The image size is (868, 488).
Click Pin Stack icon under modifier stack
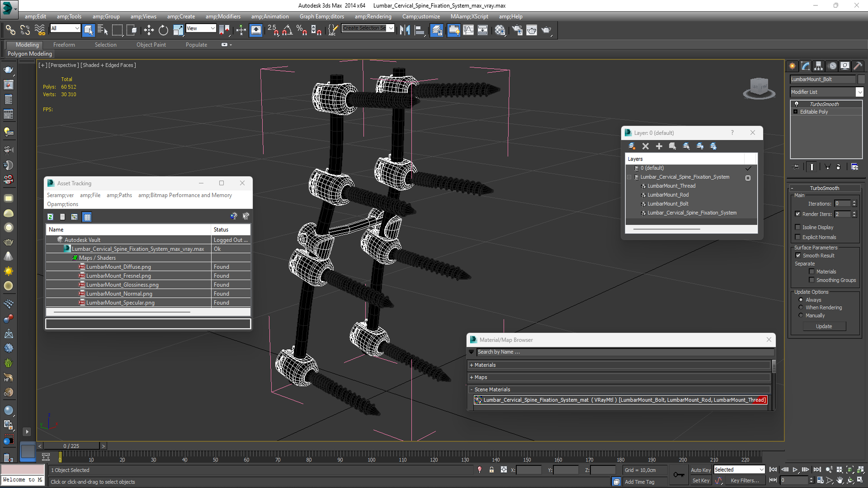click(796, 167)
